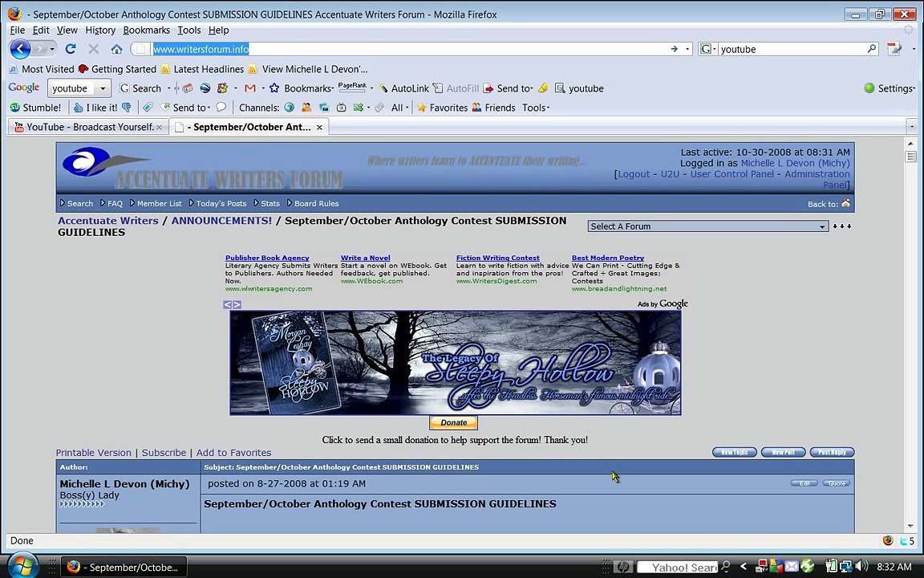Click the Post Reply button
924x578 pixels.
pyautogui.click(x=832, y=453)
